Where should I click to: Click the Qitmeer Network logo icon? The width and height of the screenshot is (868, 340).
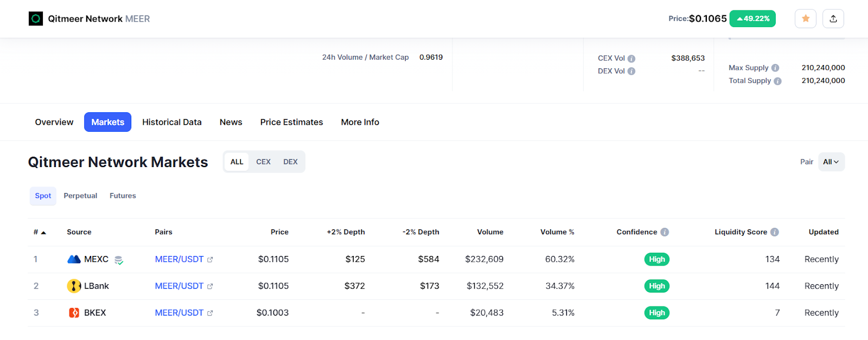pyautogui.click(x=36, y=19)
